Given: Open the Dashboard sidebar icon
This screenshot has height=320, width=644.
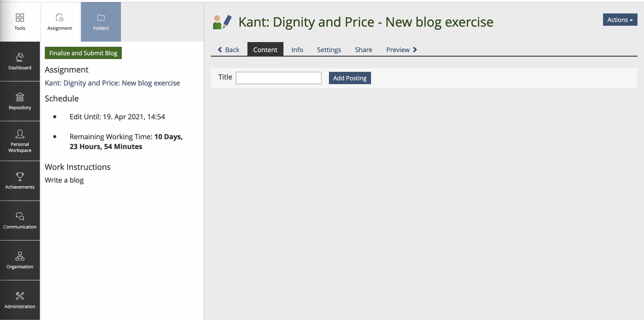Looking at the screenshot, I should 20,58.
